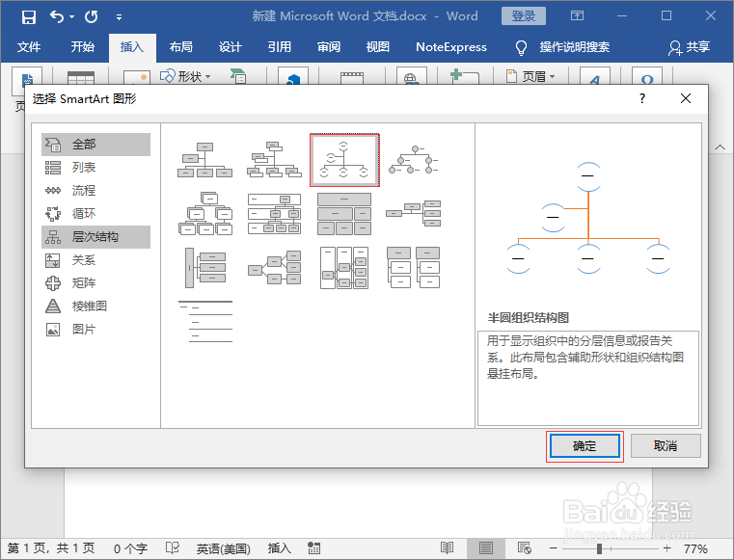Click the 共享 share button
This screenshot has width=734, height=560.
pos(689,47)
